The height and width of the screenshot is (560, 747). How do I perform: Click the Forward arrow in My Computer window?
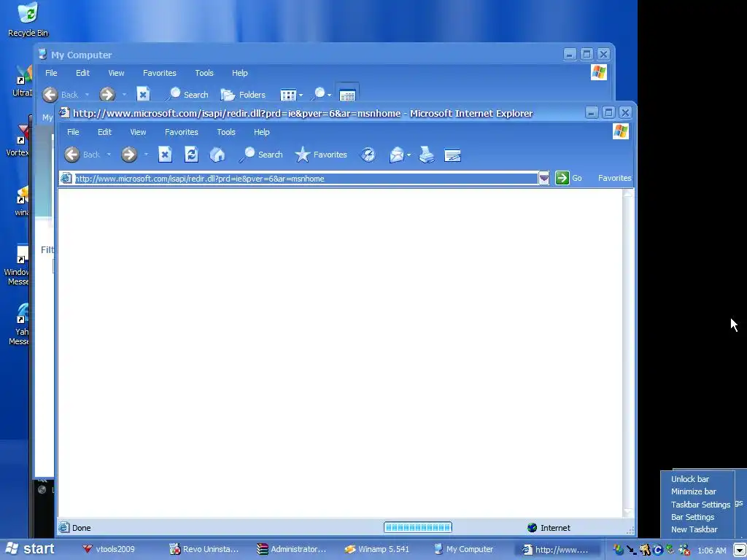click(107, 95)
